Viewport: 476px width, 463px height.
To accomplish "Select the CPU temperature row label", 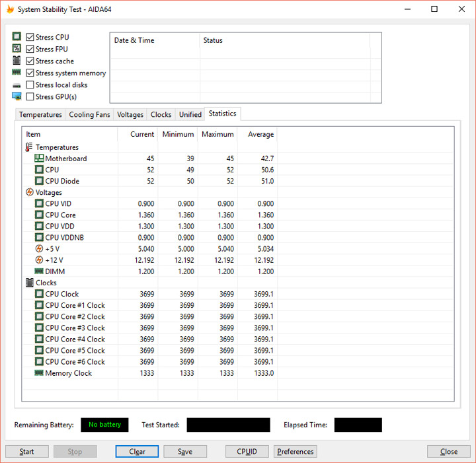I will [52, 170].
